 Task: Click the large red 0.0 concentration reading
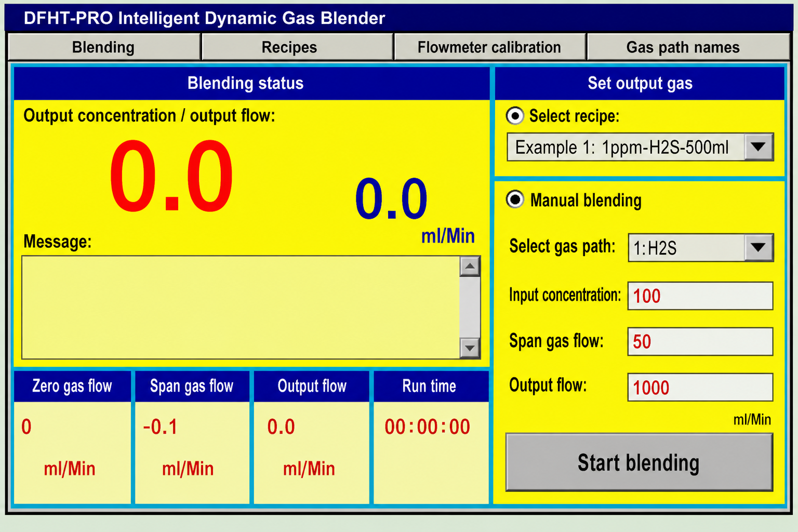point(171,177)
